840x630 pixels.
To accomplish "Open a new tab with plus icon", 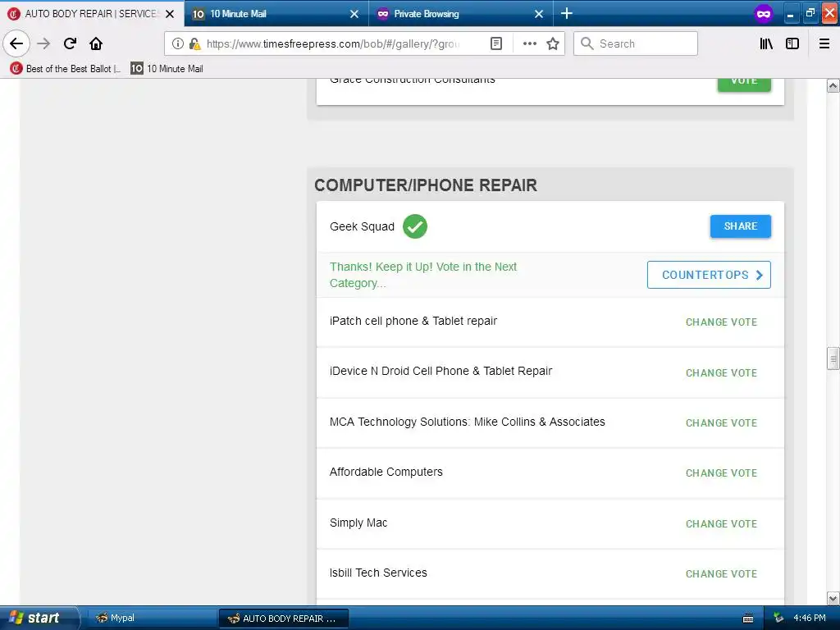I will tap(566, 13).
